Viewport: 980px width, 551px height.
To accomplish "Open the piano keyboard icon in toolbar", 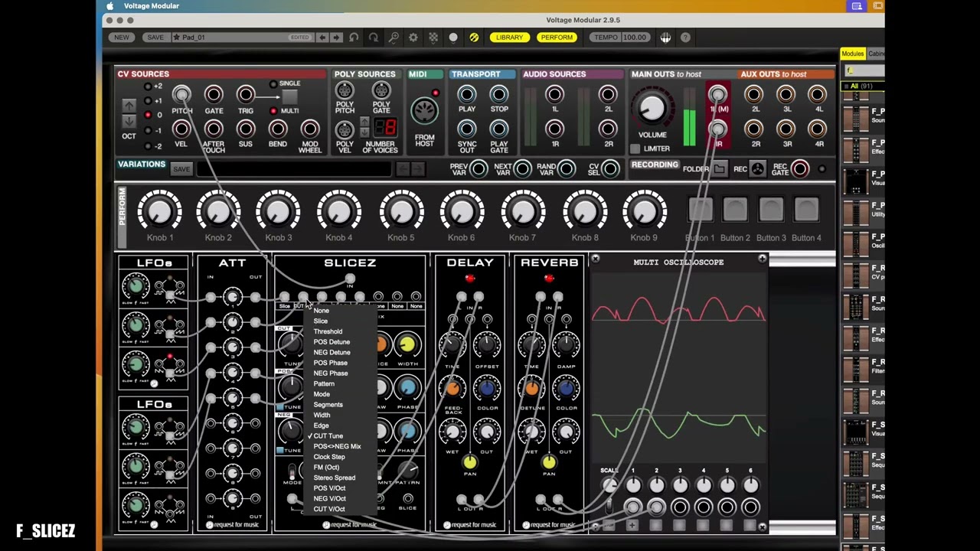I will (x=665, y=37).
